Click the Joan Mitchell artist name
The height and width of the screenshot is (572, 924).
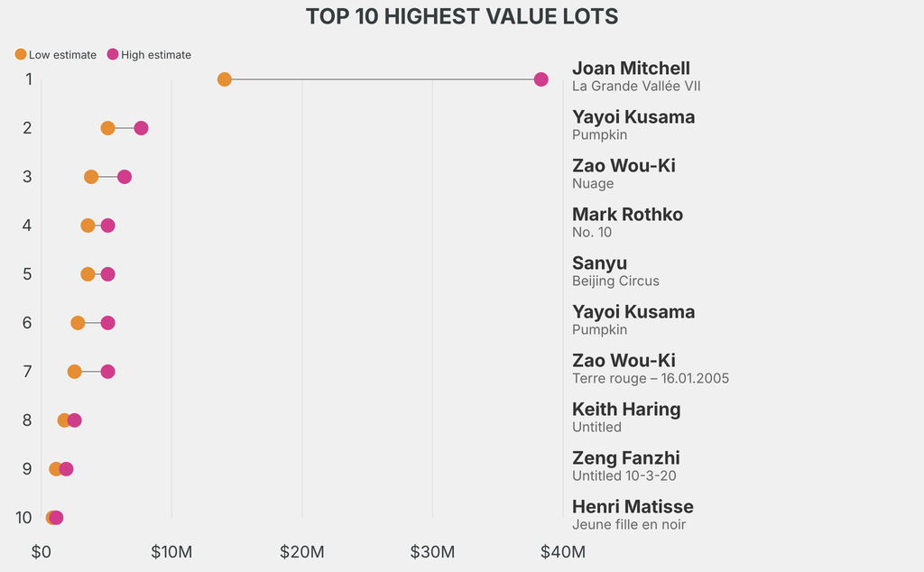pos(631,69)
